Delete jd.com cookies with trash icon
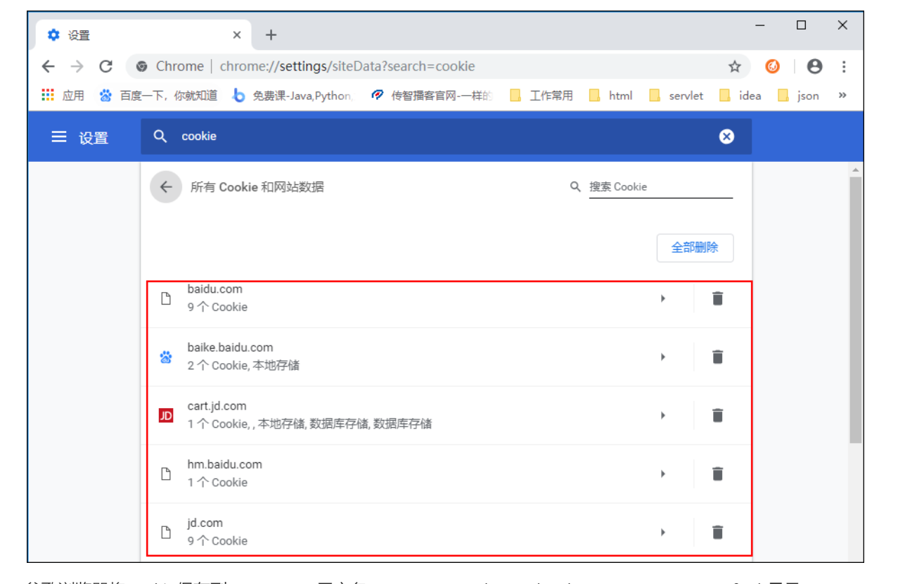This screenshot has height=584, width=924. pos(717,532)
